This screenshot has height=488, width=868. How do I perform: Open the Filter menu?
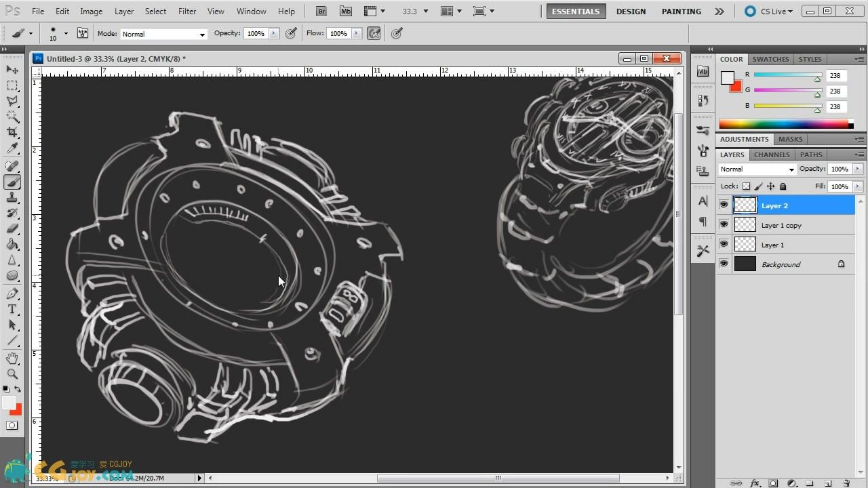tap(187, 12)
